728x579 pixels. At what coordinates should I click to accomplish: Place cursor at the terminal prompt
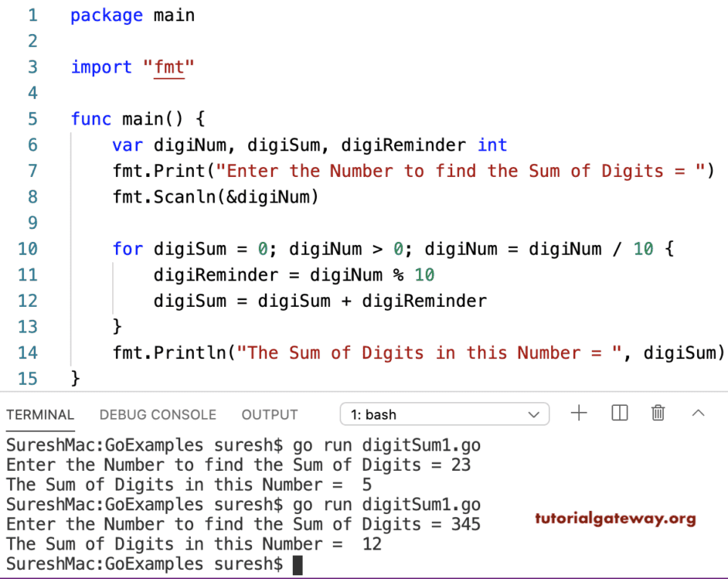tap(296, 564)
